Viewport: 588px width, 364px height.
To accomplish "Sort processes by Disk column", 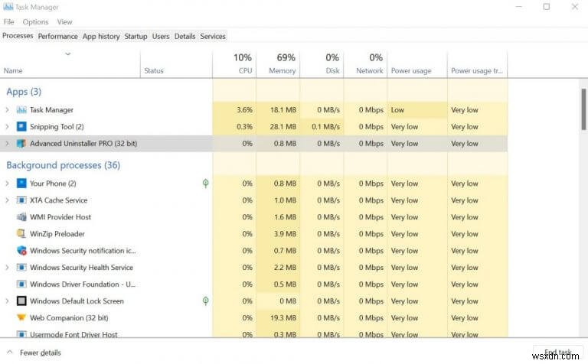I will [322, 63].
